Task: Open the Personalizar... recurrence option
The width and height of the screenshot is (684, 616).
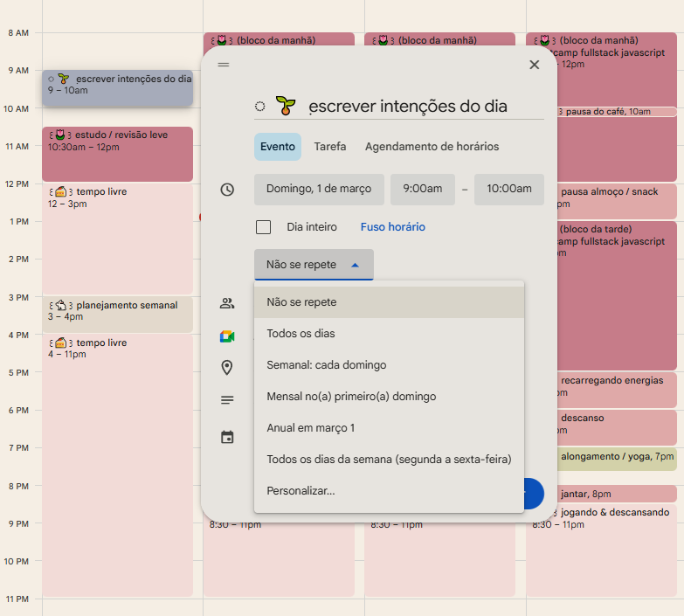Action: point(389,490)
